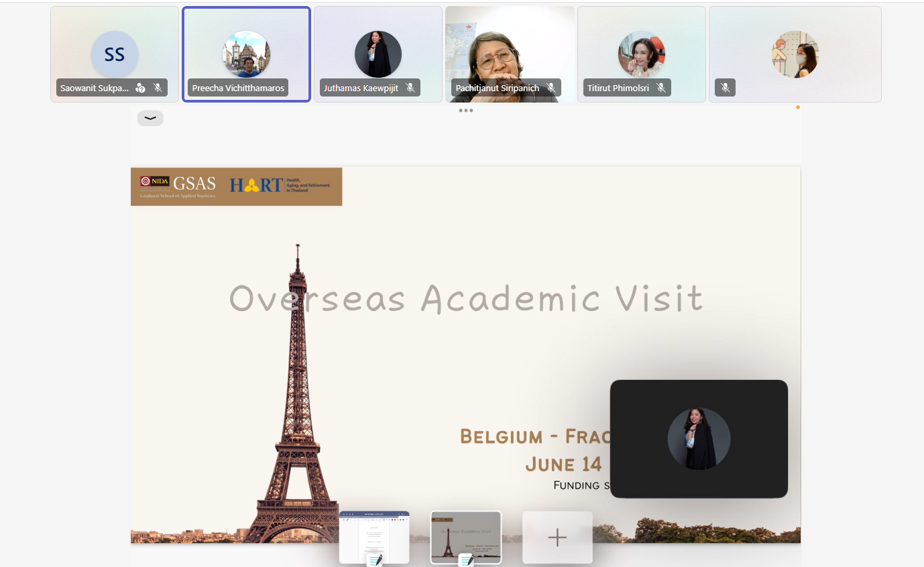
Task: Click the SS initials avatar
Action: pos(115,54)
